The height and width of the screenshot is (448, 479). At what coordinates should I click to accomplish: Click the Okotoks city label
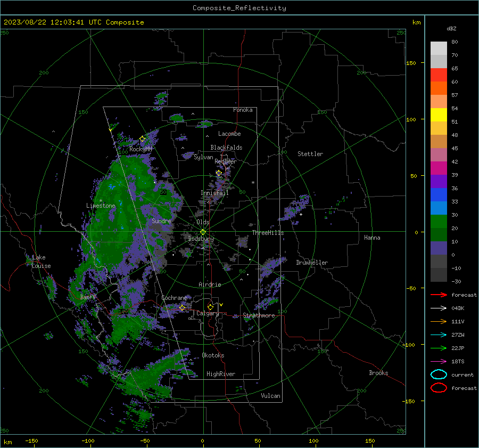(x=213, y=355)
